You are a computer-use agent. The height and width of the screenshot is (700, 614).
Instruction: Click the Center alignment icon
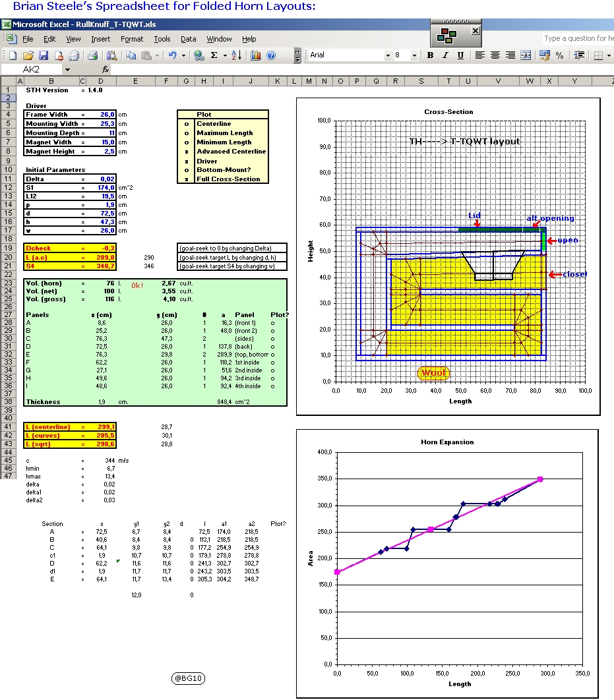(495, 55)
